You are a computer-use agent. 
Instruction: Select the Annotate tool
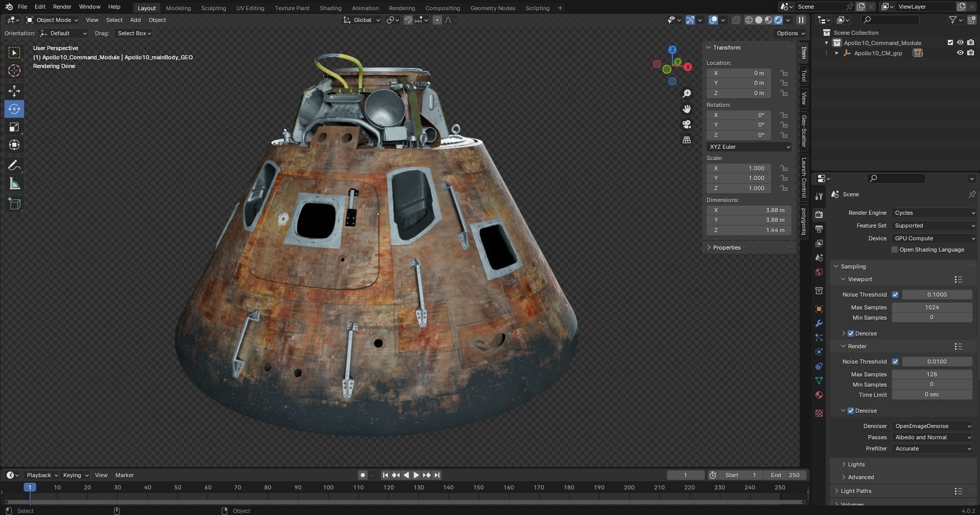point(14,166)
